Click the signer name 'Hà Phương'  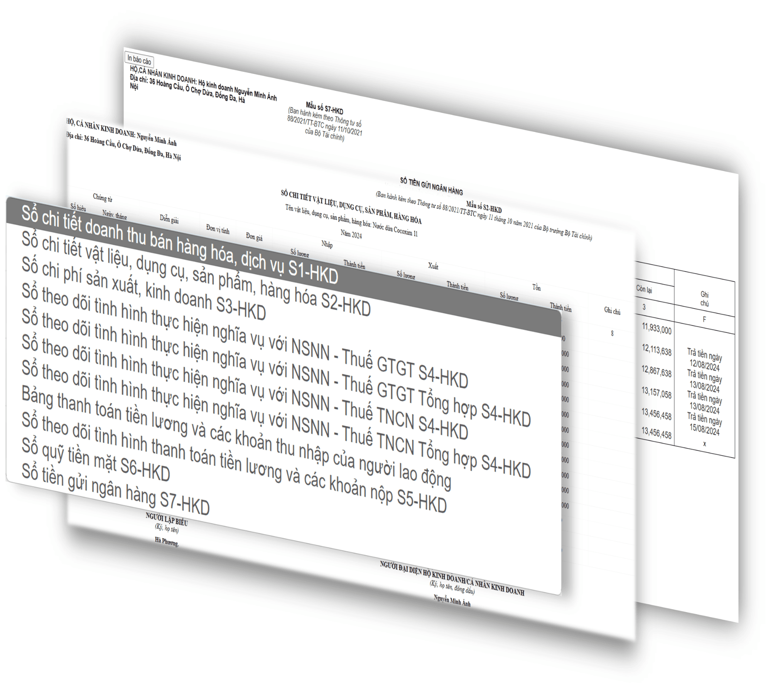pos(167,542)
